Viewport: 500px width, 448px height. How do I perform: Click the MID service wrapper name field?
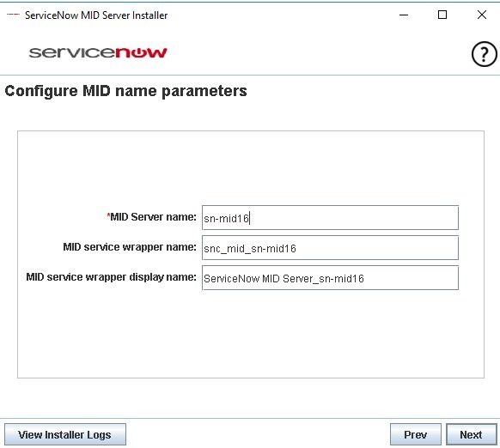click(330, 248)
